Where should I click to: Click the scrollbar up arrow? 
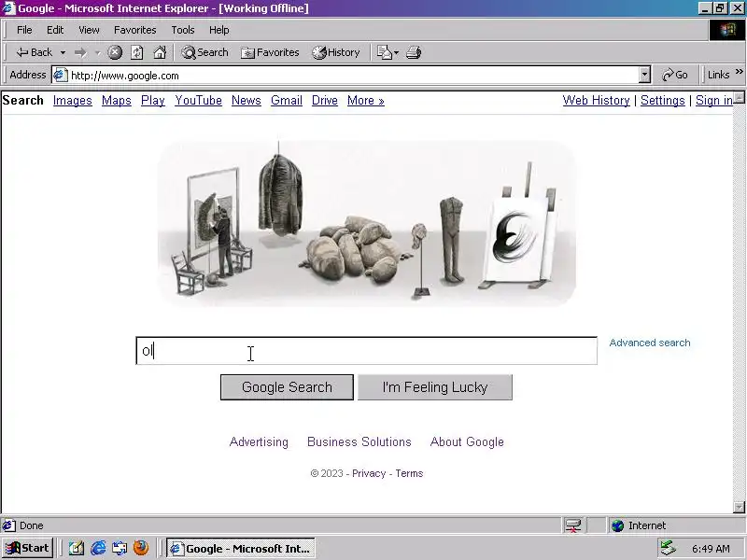[739, 98]
